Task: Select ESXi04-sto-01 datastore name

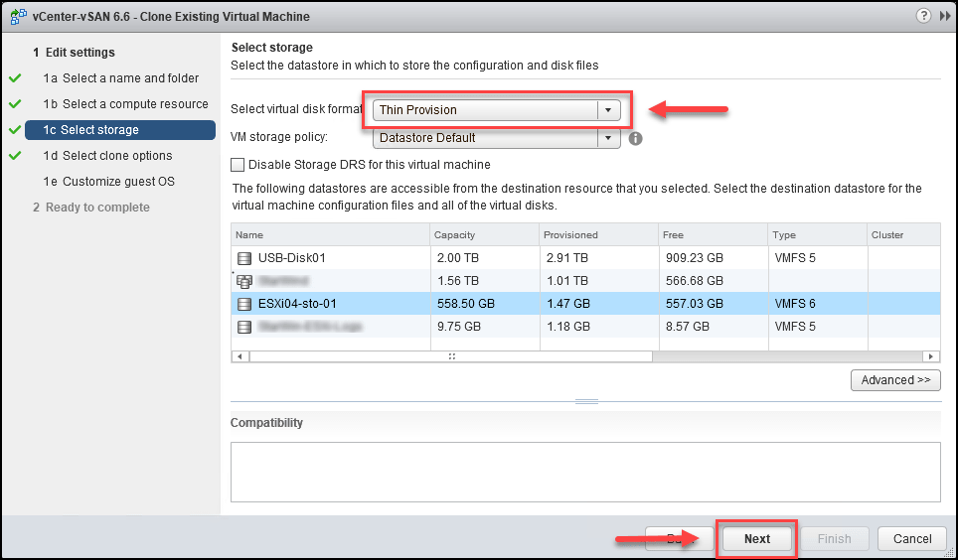Action: [x=297, y=304]
